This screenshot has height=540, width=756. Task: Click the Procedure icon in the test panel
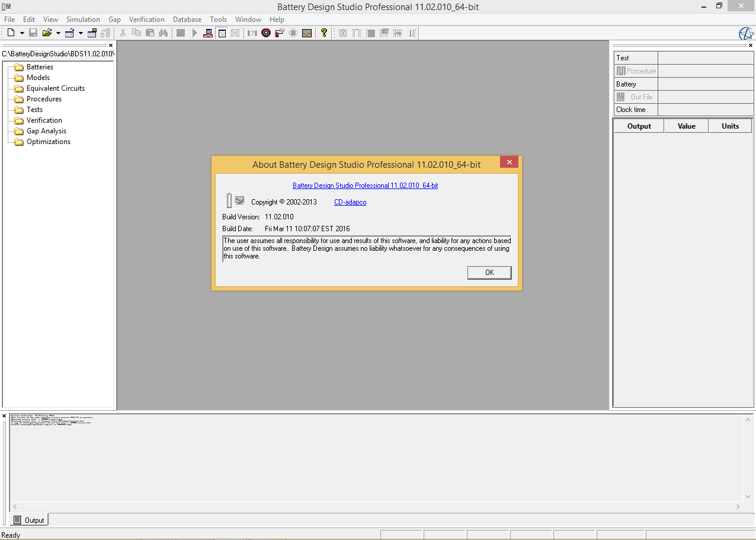point(621,71)
